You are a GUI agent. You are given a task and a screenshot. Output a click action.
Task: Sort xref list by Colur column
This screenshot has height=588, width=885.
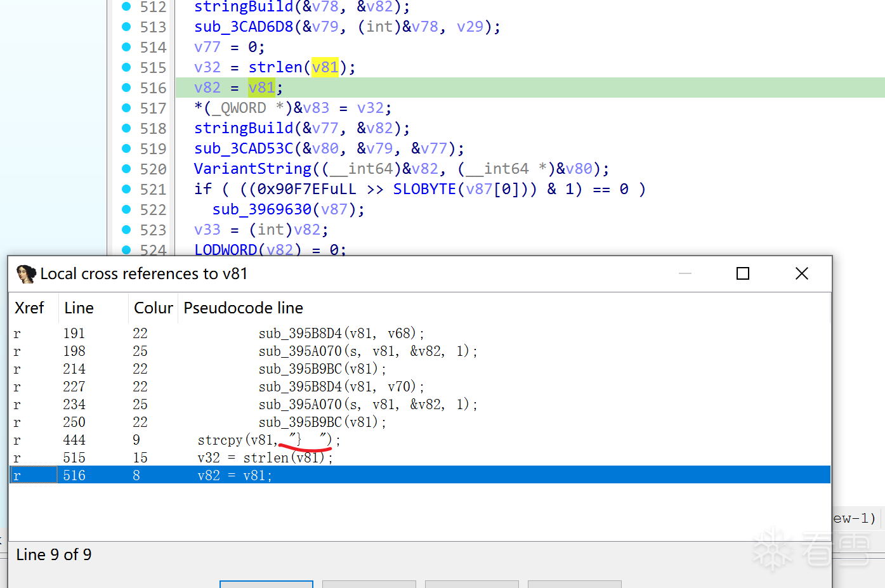tap(153, 308)
